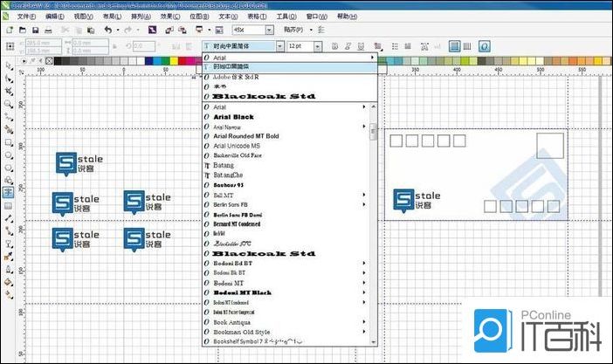Select the Freehand drawing tool
613x364 pixels.
click(9, 117)
